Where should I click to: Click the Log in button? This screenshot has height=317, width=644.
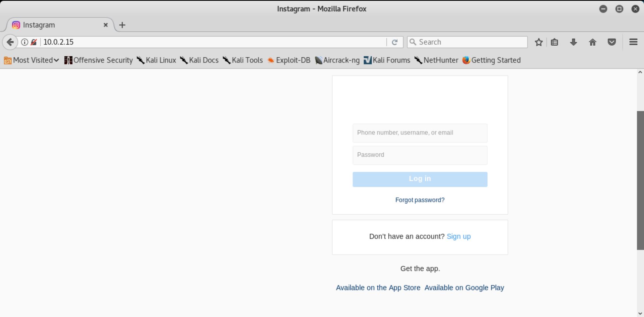tap(420, 179)
